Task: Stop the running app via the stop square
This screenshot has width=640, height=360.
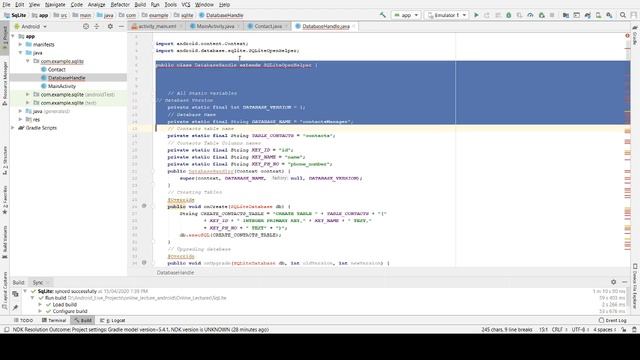Action: (552, 15)
